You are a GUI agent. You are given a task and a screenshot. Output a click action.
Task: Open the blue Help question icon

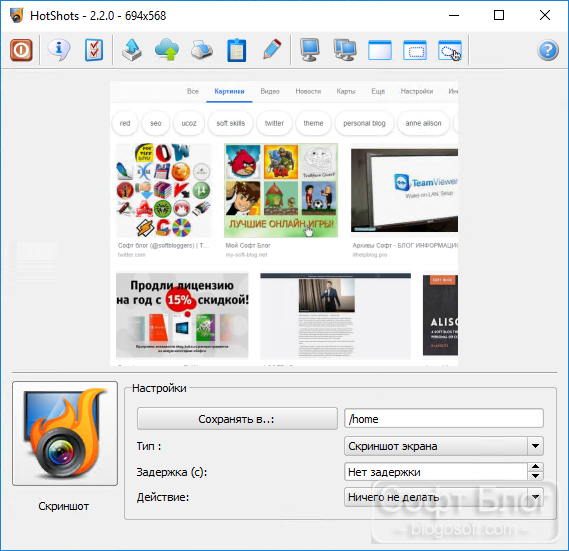click(548, 50)
